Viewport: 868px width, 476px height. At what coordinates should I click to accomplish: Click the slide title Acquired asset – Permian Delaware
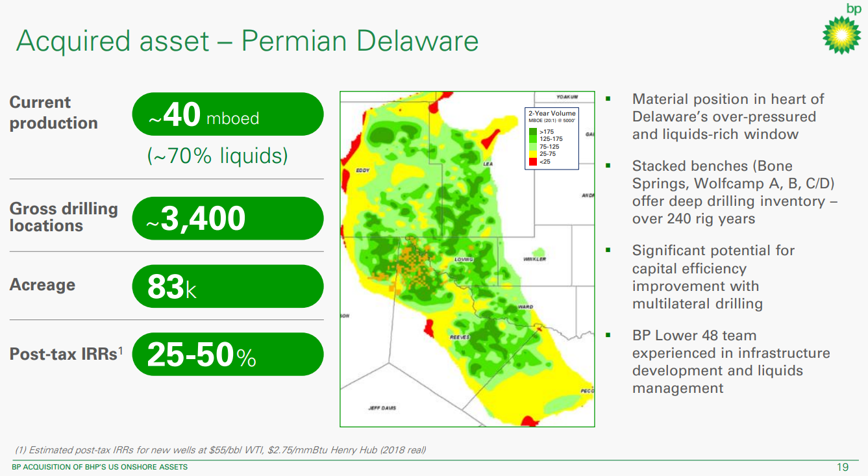[247, 40]
